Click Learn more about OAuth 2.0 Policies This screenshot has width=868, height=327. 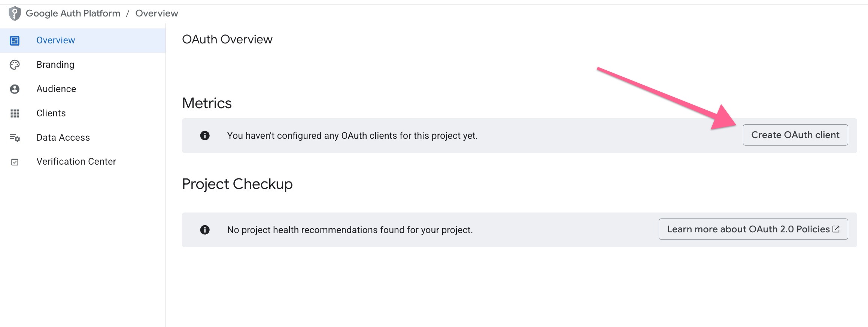click(748, 229)
